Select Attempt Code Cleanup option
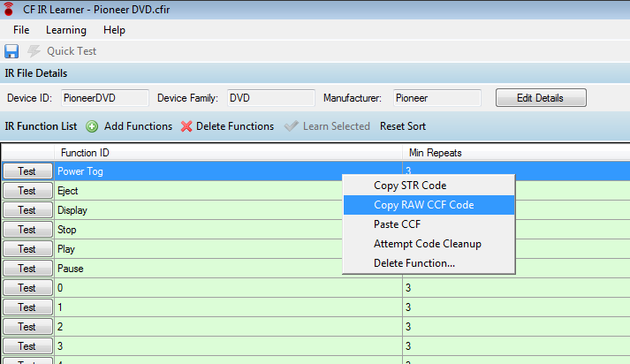The image size is (630, 364). pos(428,244)
